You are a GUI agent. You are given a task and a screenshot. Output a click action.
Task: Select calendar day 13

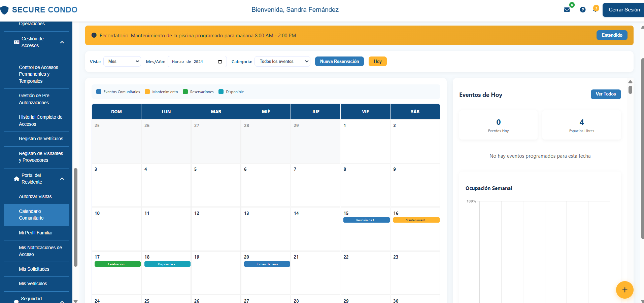point(266,229)
